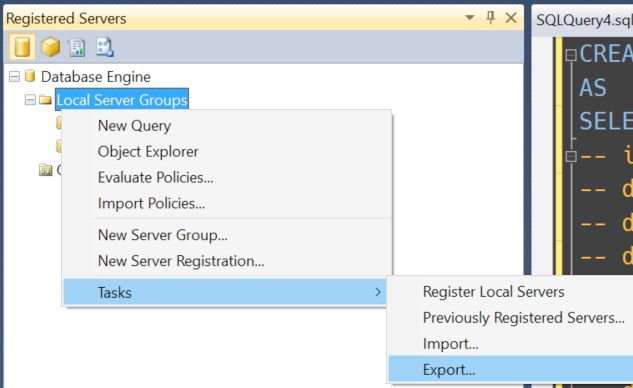Select the Integration Services icon
Viewport: 633px width, 388px height.
(x=105, y=47)
